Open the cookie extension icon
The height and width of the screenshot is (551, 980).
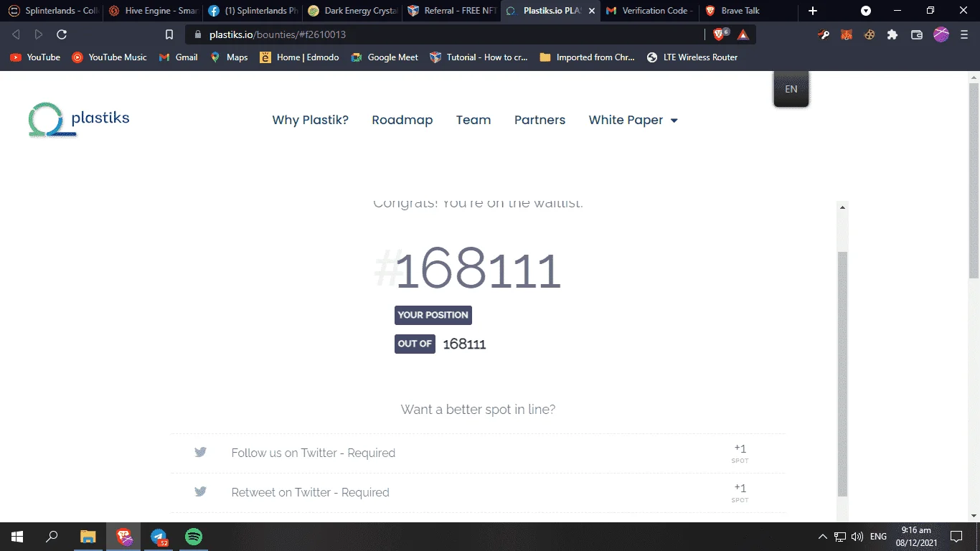coord(870,34)
